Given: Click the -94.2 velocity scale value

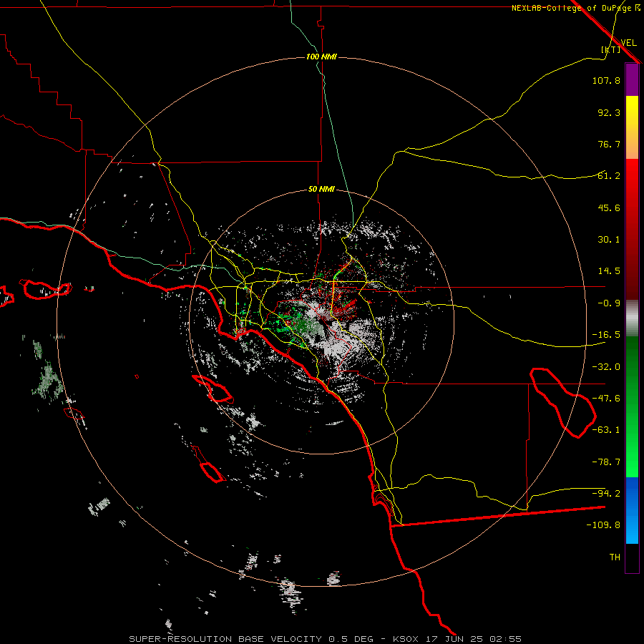Looking at the screenshot, I should point(606,494).
